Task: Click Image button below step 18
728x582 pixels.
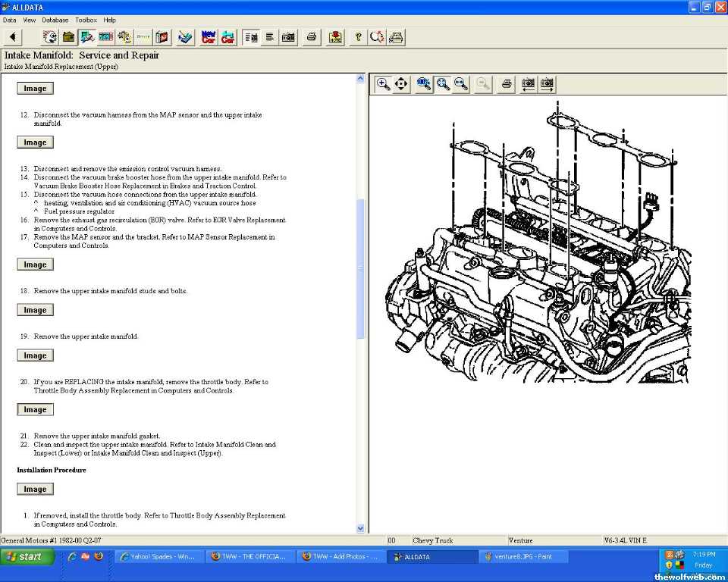Action: (x=35, y=310)
